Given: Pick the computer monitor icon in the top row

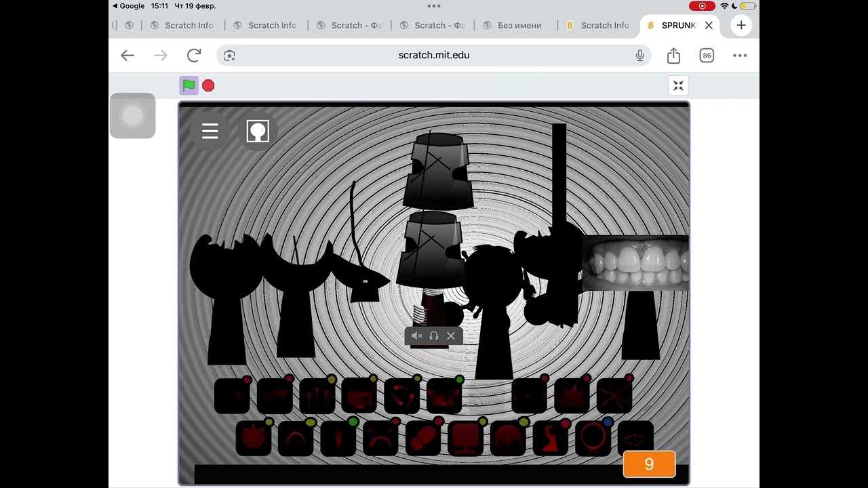Looking at the screenshot, I should click(359, 396).
